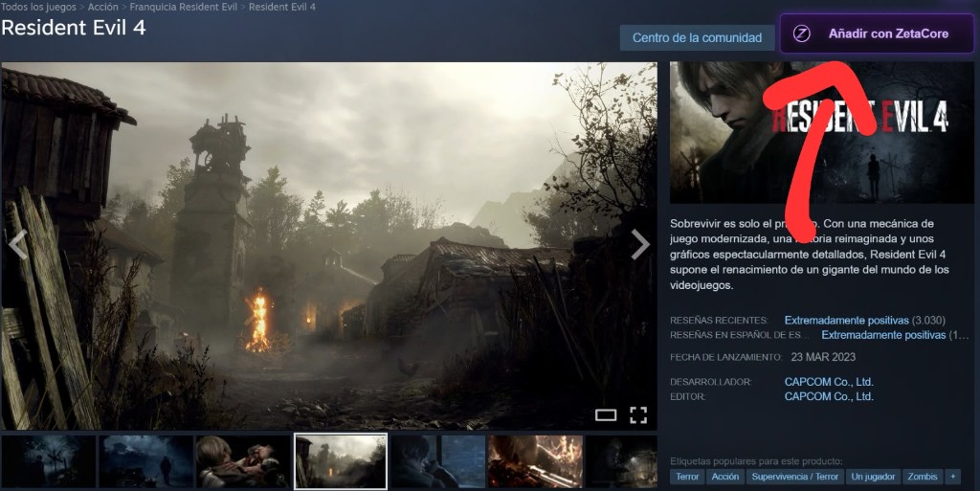Image resolution: width=980 pixels, height=491 pixels.
Task: Show previous screenshot with left arrow
Action: pos(17,244)
